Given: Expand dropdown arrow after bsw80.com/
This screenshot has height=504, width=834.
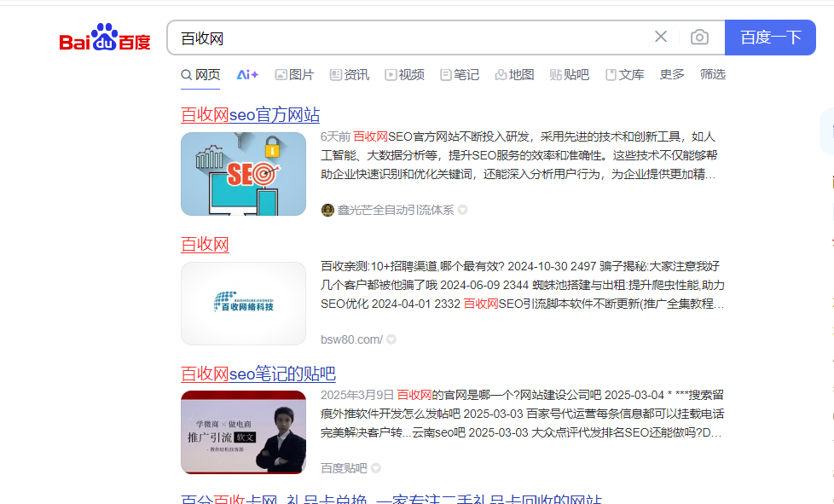Looking at the screenshot, I should 391,339.
